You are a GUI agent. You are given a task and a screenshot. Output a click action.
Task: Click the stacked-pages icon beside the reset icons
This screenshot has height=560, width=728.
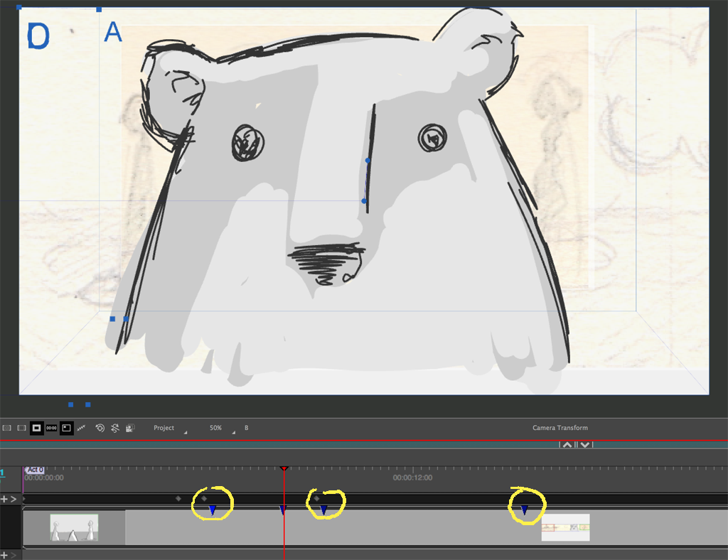pos(129,428)
